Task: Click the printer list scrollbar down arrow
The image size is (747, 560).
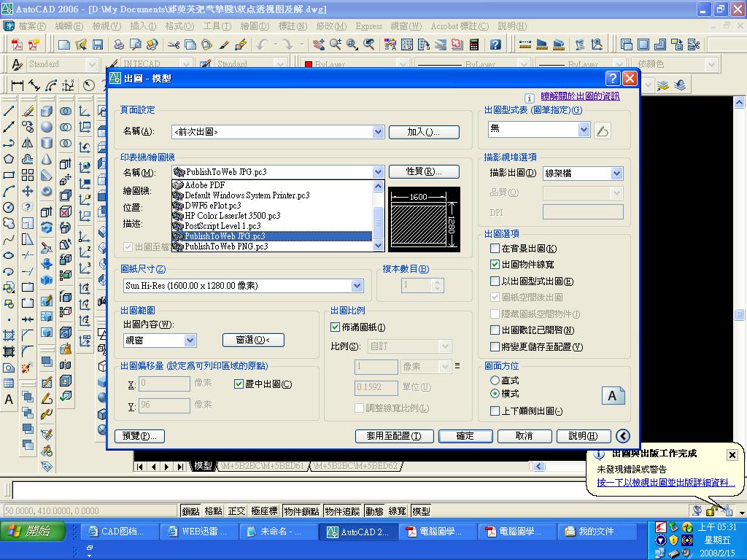Action: tap(379, 246)
